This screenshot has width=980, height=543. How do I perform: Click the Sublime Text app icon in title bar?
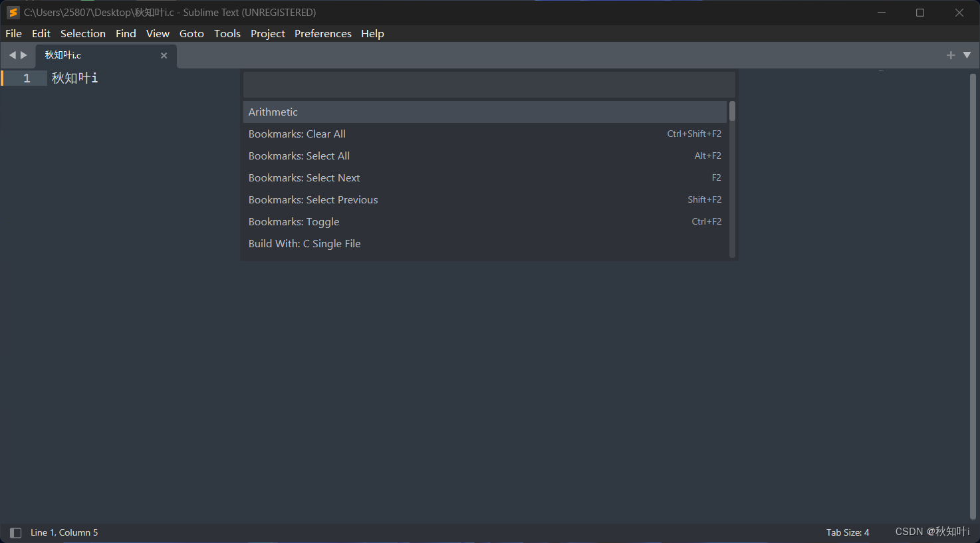click(13, 13)
